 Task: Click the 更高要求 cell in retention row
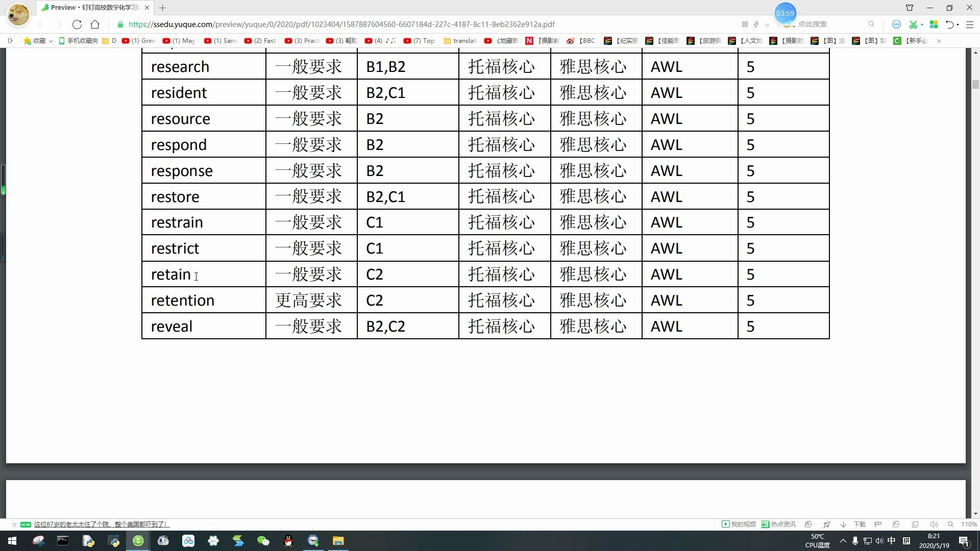tap(311, 300)
